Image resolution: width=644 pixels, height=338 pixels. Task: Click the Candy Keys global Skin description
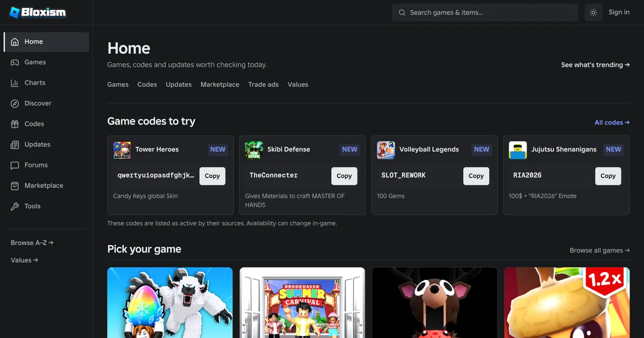(x=145, y=196)
